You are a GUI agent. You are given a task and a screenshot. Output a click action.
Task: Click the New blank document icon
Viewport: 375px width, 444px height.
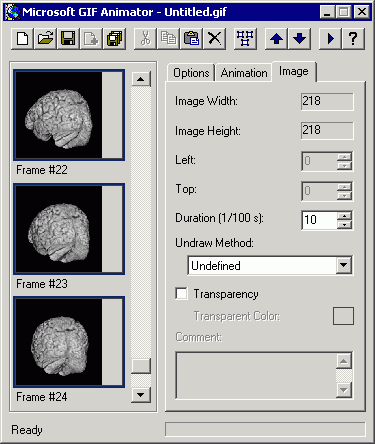click(x=22, y=39)
